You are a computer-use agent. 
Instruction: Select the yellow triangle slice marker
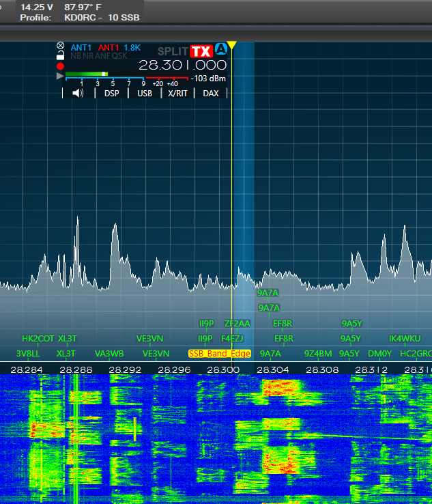pyautogui.click(x=231, y=45)
